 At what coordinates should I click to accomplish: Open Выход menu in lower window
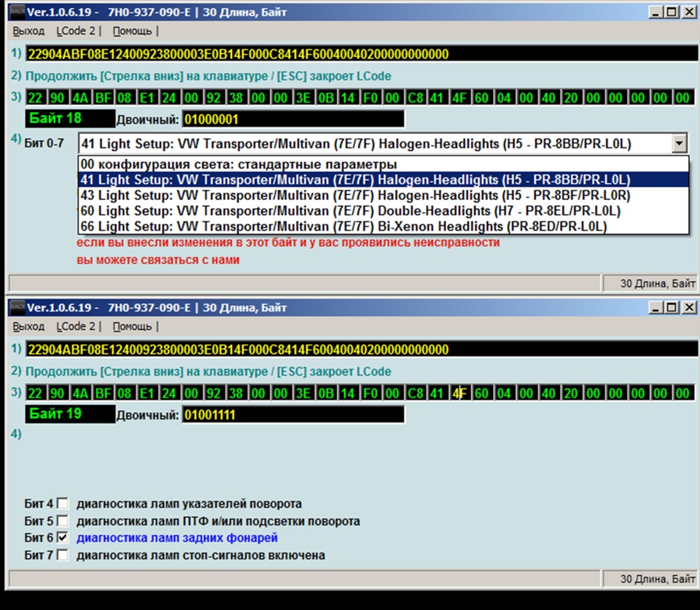pos(28,327)
